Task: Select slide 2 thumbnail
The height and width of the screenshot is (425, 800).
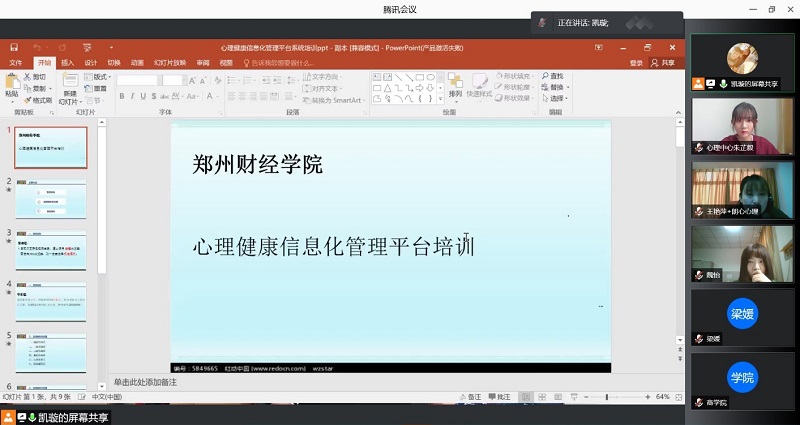Action: click(x=51, y=199)
